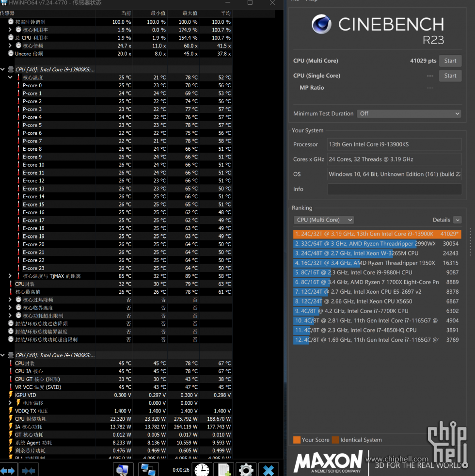Image resolution: width=475 pixels, height=476 pixels.
Task: Click the CPU chip icon of first i9-13900KS group
Action: [x=11, y=69]
